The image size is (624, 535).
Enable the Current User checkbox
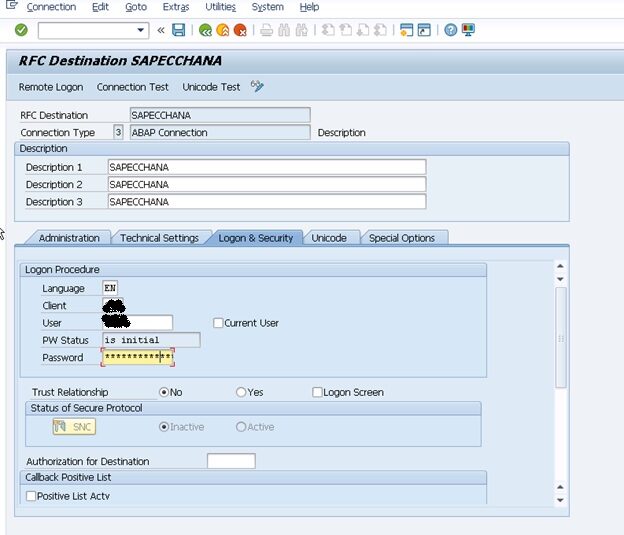(x=218, y=323)
